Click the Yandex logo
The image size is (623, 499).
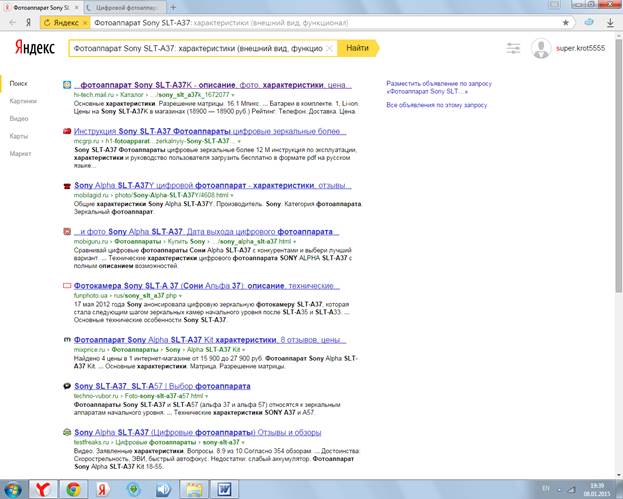point(35,48)
